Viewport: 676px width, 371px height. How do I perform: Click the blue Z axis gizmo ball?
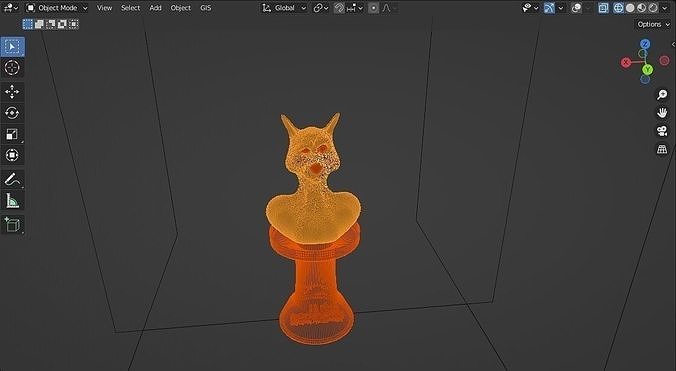coord(645,44)
